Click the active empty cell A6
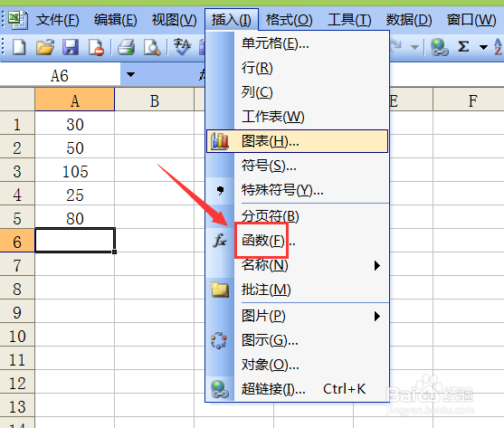 [x=74, y=241]
